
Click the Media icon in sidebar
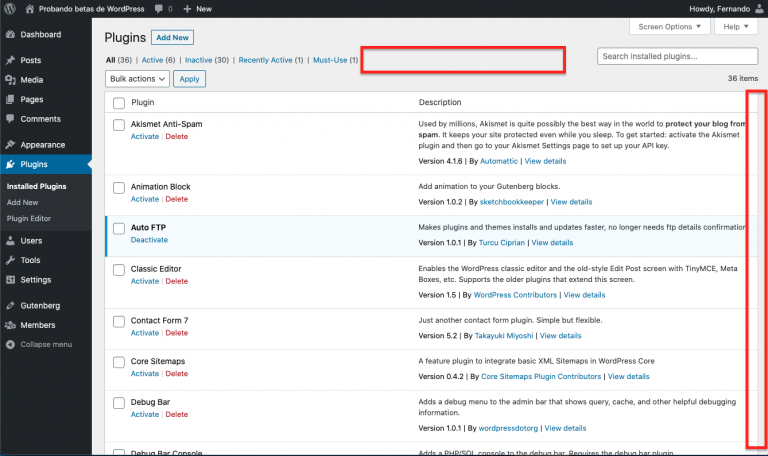click(10, 80)
